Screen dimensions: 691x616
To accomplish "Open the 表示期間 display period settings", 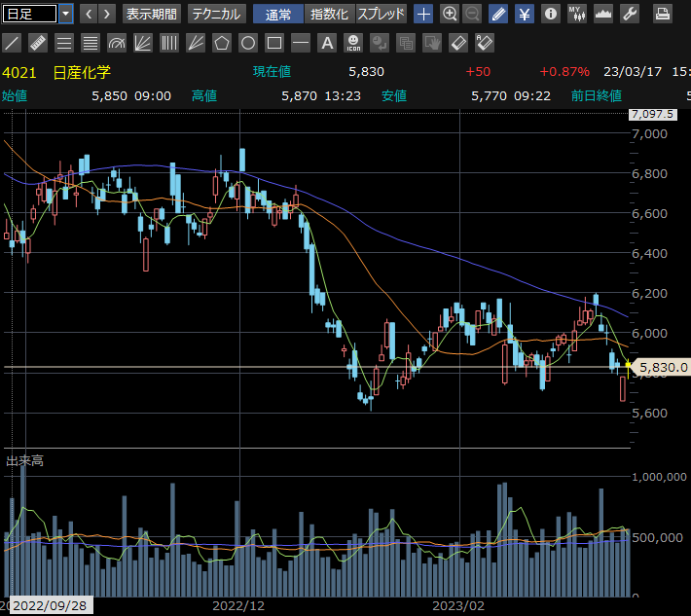I will click(x=152, y=14).
